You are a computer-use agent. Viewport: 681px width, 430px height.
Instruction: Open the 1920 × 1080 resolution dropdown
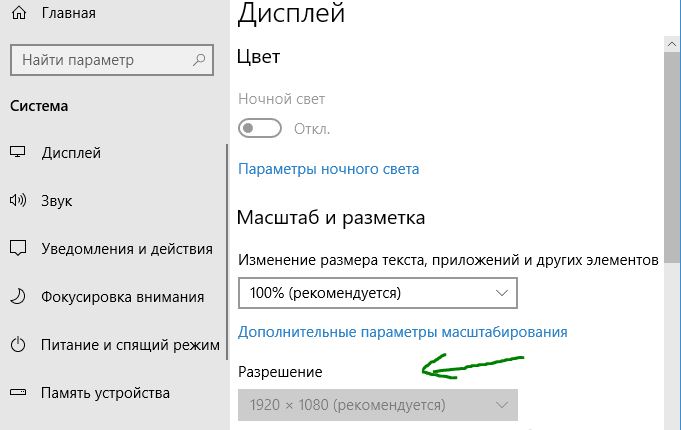click(x=378, y=405)
